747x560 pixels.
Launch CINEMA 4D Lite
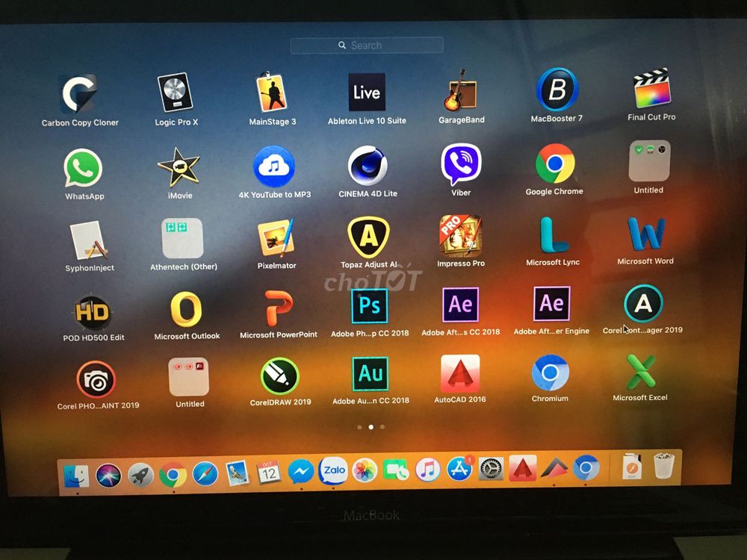click(368, 165)
